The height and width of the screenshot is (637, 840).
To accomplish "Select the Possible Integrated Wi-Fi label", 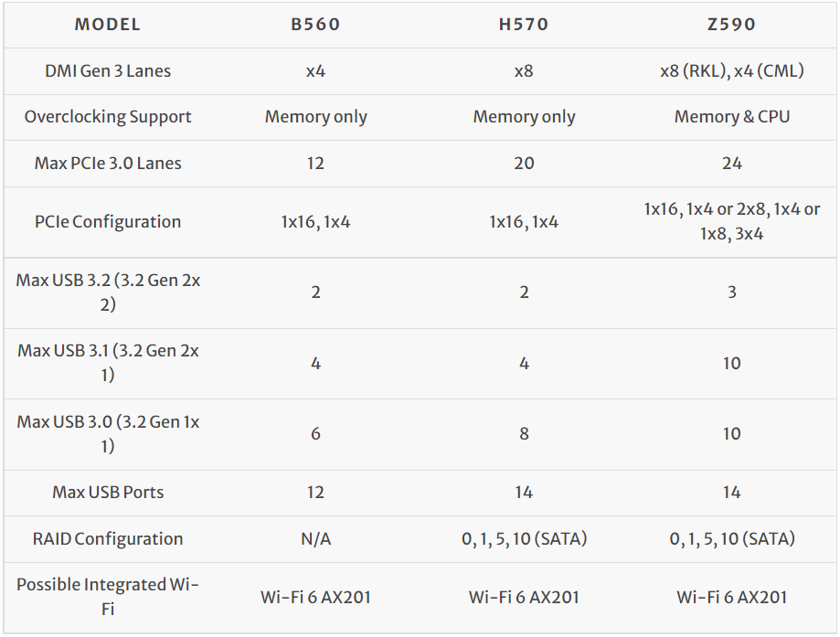I will (x=108, y=597).
